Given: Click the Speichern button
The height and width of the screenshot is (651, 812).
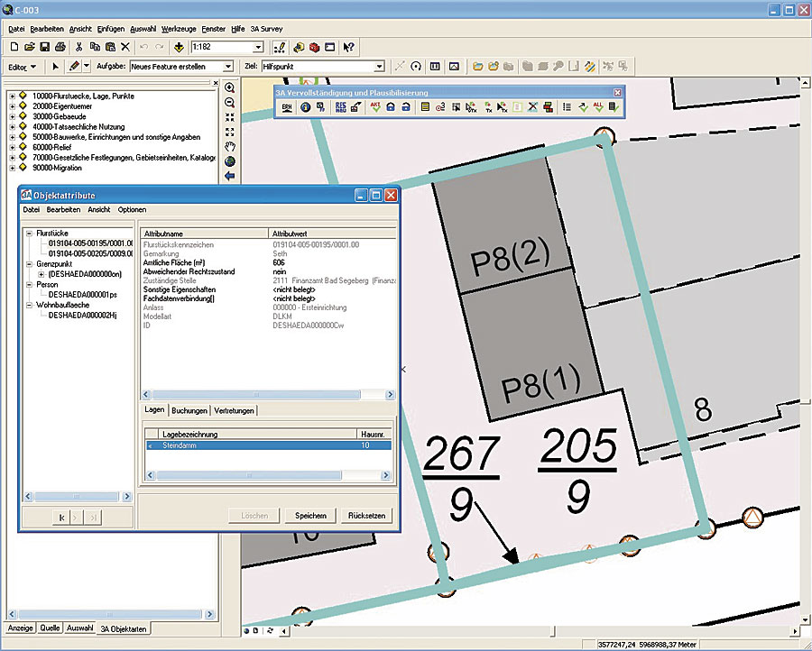Looking at the screenshot, I should click(310, 516).
